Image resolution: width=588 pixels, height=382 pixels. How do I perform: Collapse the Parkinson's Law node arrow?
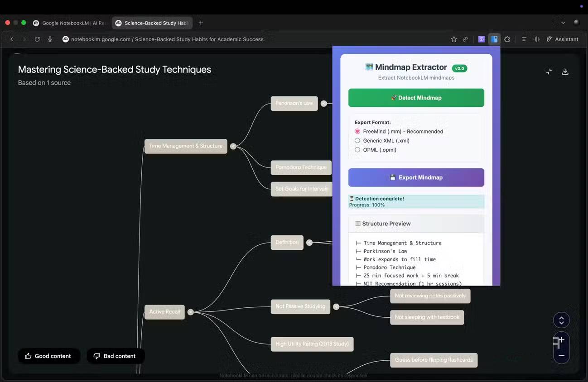coord(324,104)
